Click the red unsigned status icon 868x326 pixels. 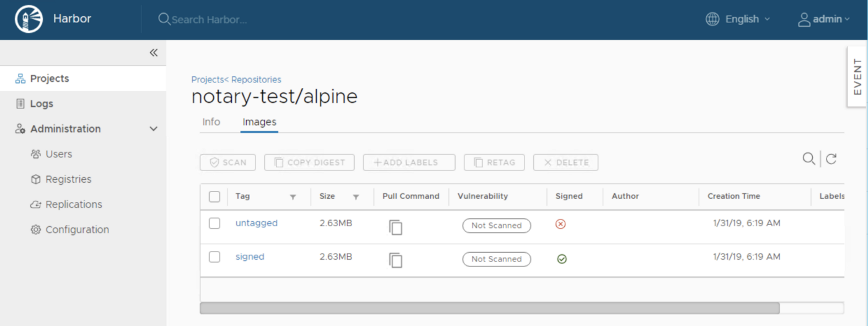[x=560, y=224]
